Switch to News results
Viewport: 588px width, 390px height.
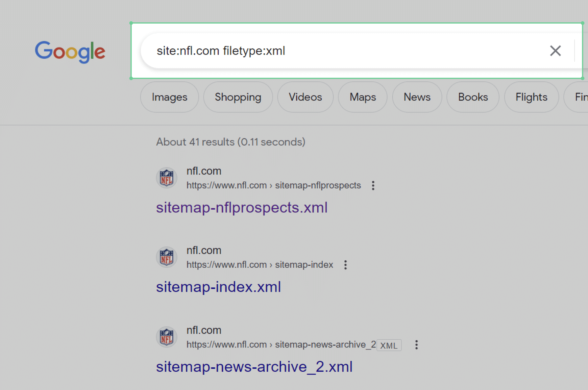pos(417,97)
